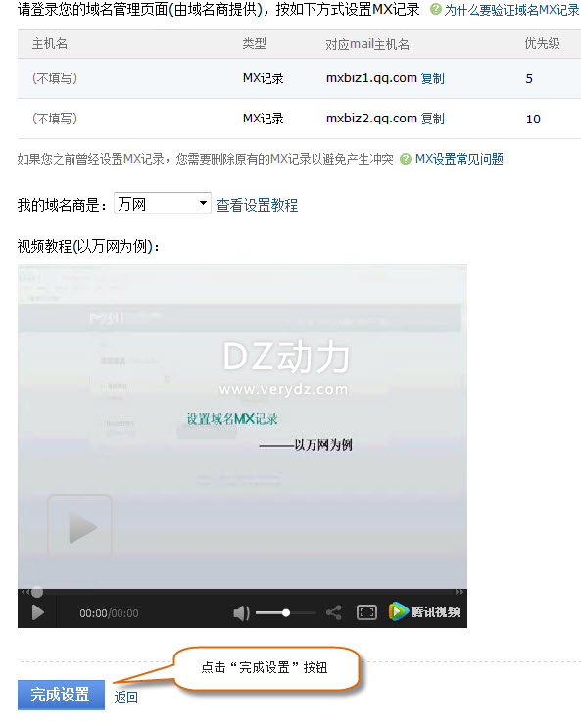This screenshot has height=728, width=581.
Task: Open the MX设置常见问题 link
Action: pos(460,160)
